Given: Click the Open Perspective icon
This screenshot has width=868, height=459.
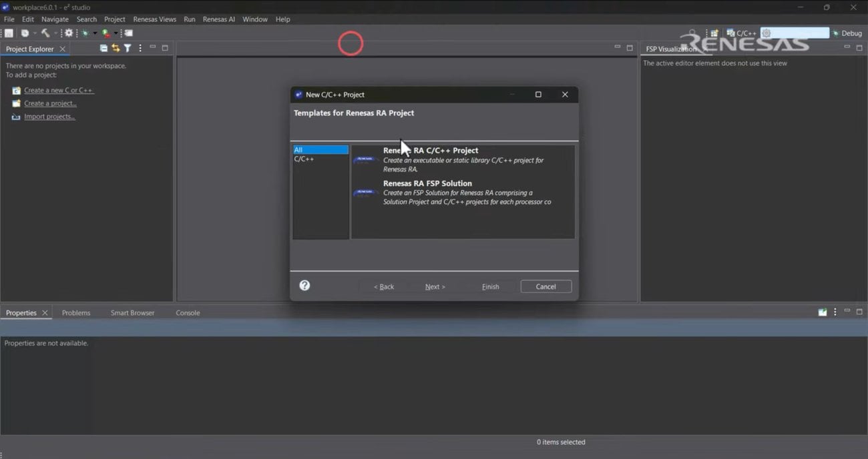Looking at the screenshot, I should [x=714, y=33].
